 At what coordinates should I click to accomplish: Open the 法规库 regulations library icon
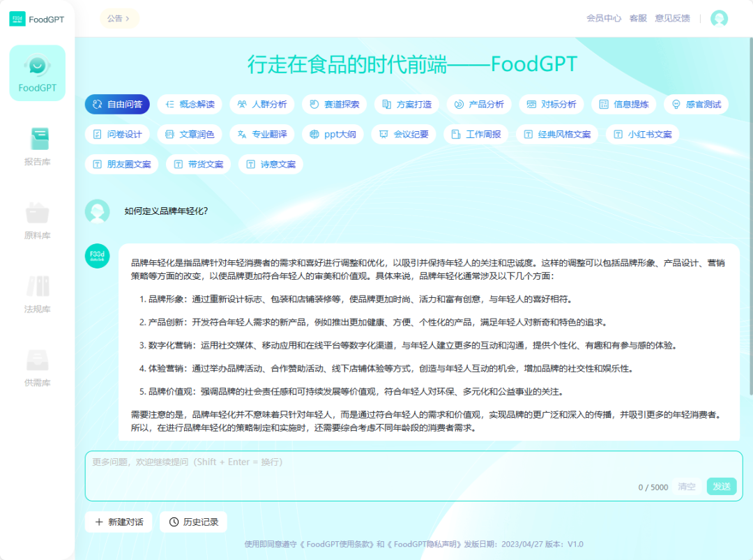pyautogui.click(x=38, y=287)
